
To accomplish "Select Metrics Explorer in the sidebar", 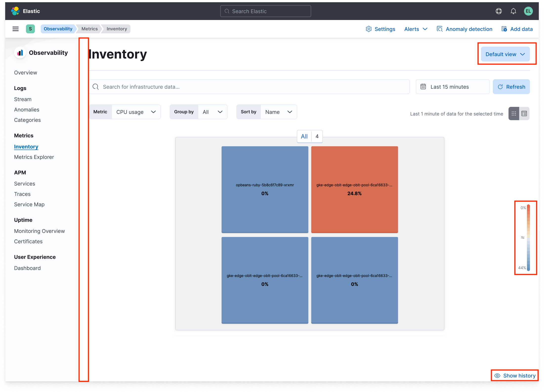I will (x=34, y=157).
